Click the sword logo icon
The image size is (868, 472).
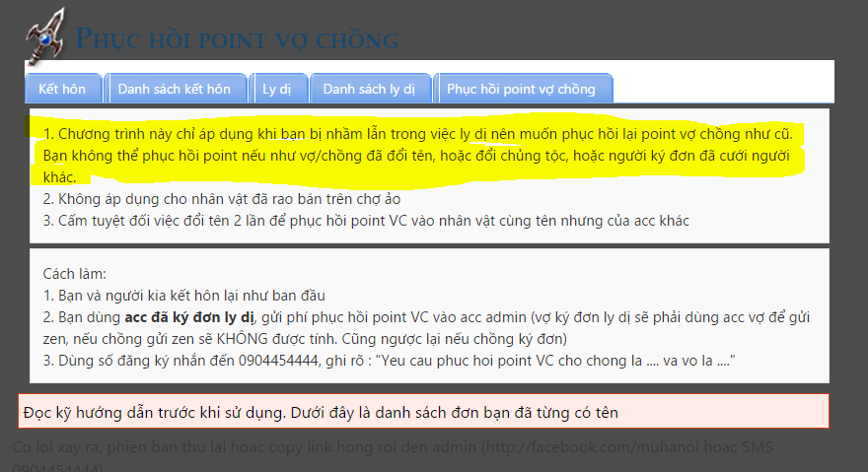tap(45, 37)
